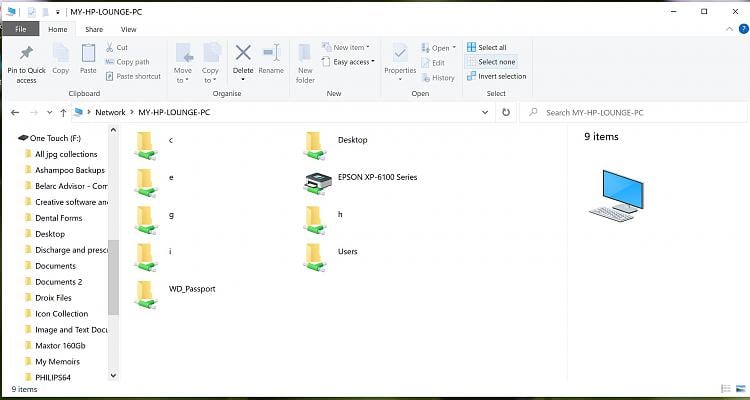Image resolution: width=750 pixels, height=400 pixels.
Task: Click the Copy ribbon icon
Action: tap(61, 53)
